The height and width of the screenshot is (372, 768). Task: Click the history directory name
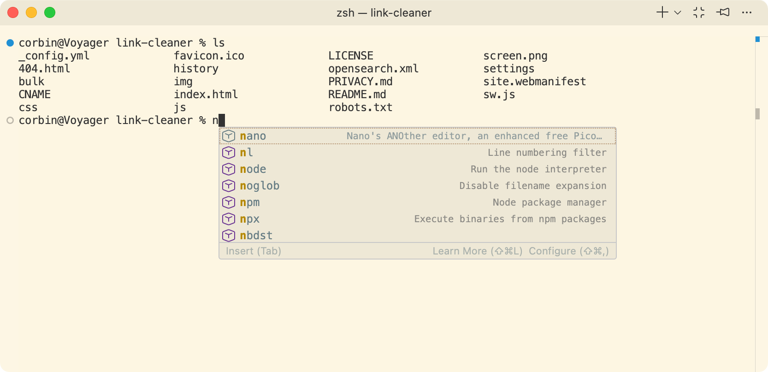coord(196,69)
